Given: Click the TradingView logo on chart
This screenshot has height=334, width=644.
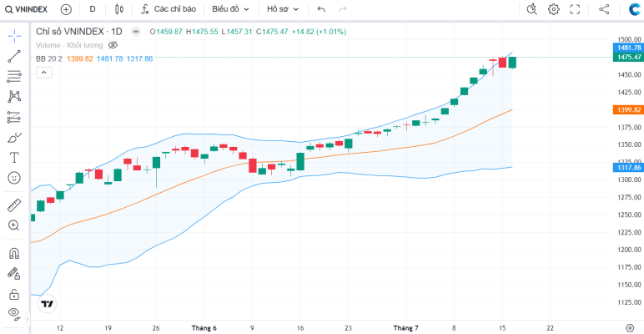Looking at the screenshot, I should tap(47, 305).
